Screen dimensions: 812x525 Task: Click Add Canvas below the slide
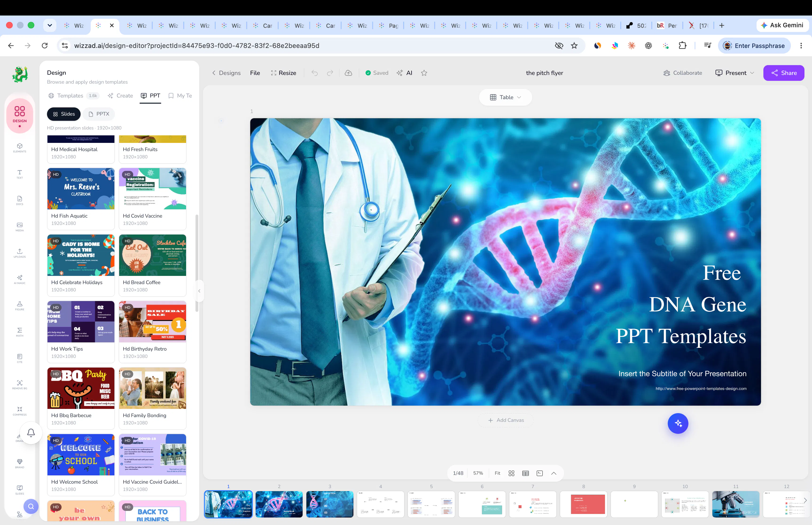506,420
